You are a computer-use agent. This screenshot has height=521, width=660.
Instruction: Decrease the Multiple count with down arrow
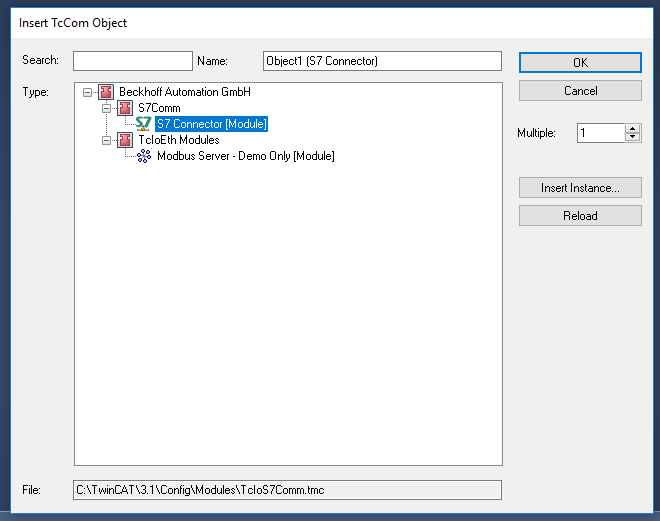tap(633, 137)
